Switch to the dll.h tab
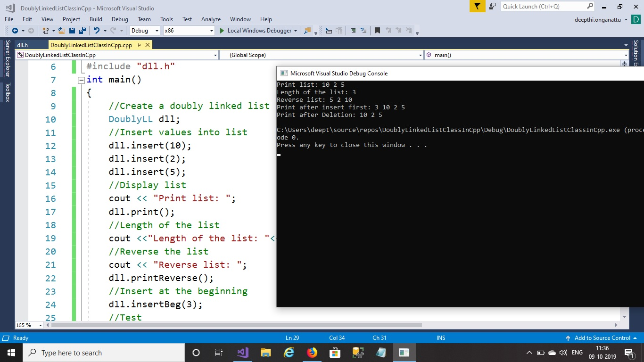Viewport: 644px width, 362px height. 23,45
